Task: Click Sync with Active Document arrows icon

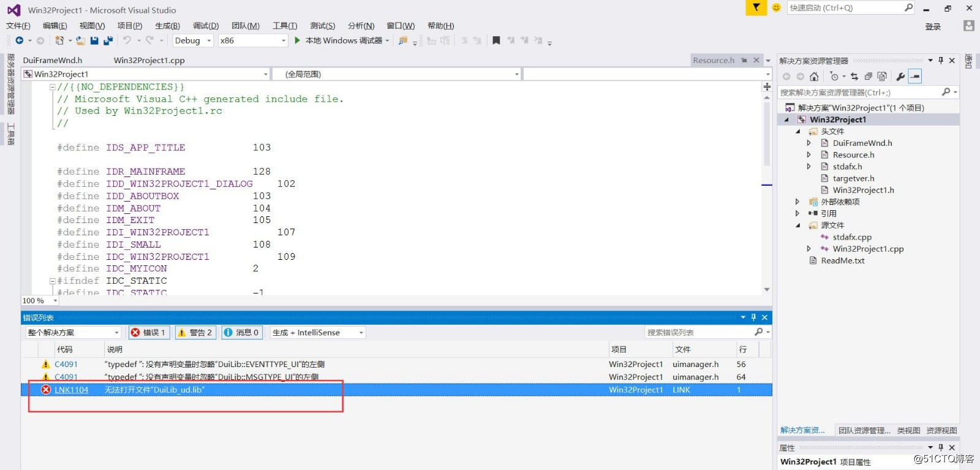Action: pyautogui.click(x=854, y=77)
